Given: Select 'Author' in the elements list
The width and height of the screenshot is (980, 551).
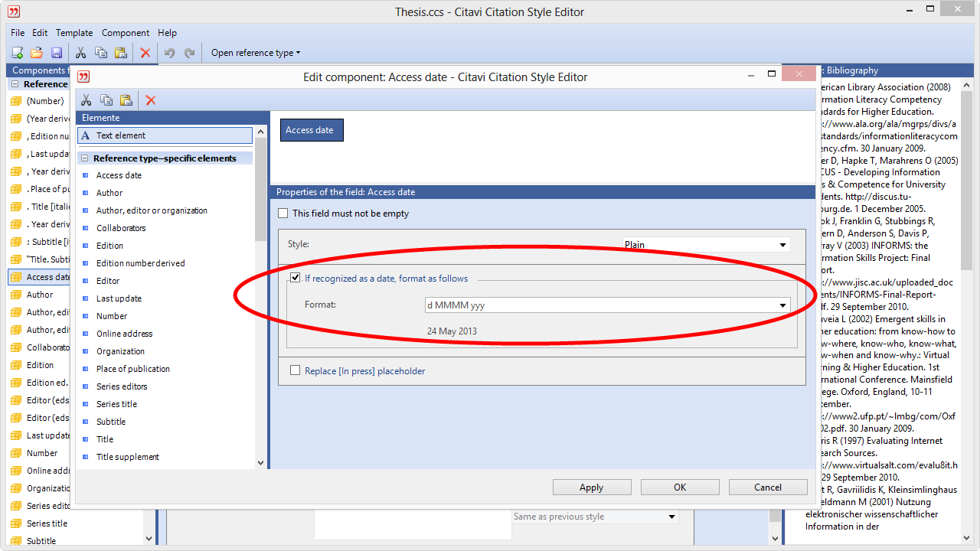Looking at the screenshot, I should tap(109, 193).
